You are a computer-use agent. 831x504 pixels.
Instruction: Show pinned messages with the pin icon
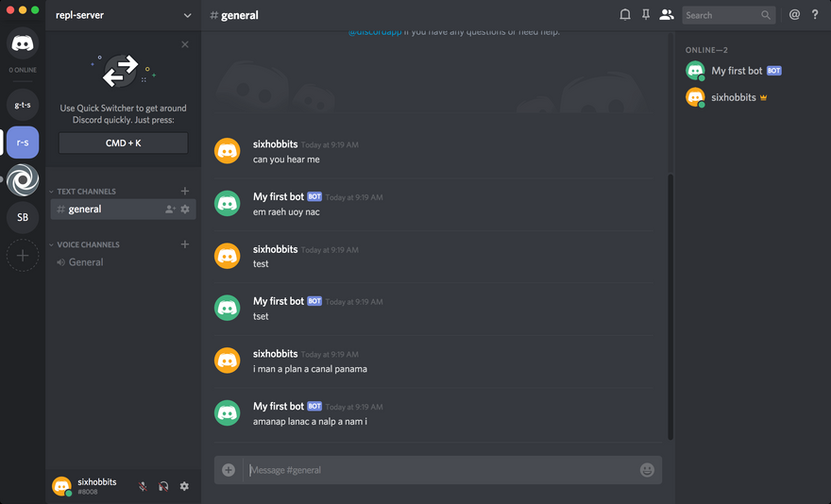coord(646,15)
